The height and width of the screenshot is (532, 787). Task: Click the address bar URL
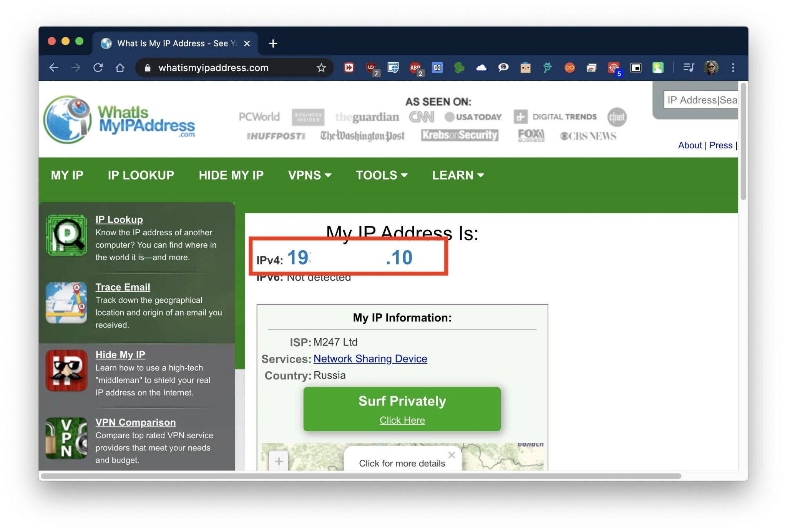213,68
